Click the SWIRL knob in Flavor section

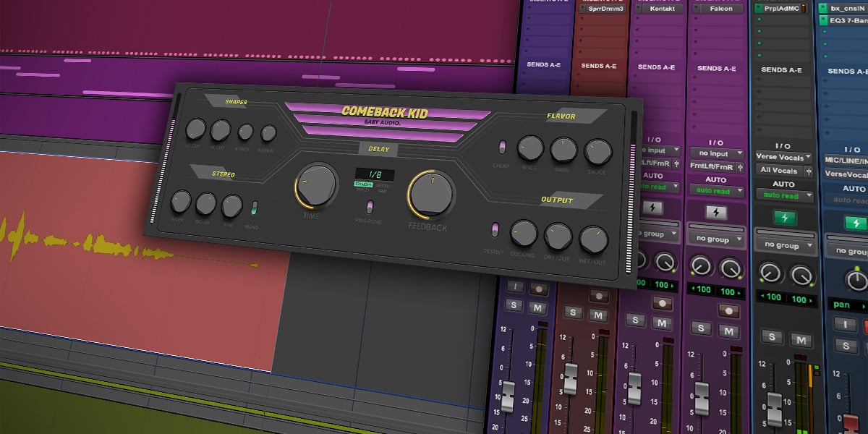[564, 150]
